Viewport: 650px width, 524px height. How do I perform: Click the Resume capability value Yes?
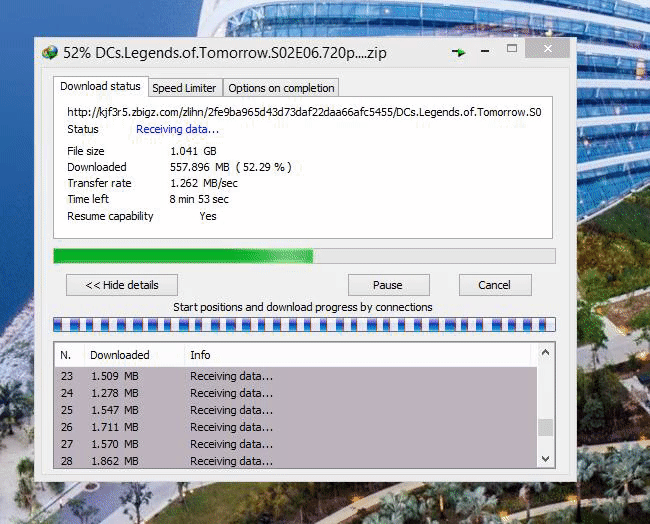pyautogui.click(x=208, y=216)
